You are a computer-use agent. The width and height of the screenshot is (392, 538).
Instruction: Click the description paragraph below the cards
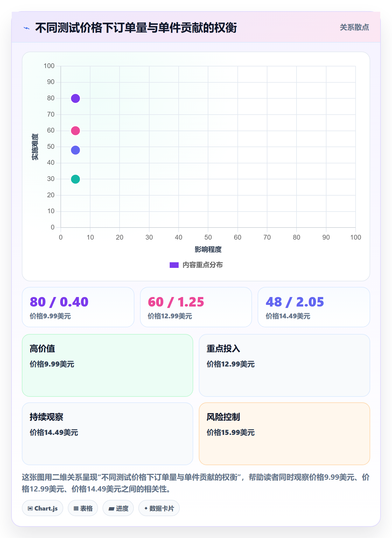(x=196, y=483)
